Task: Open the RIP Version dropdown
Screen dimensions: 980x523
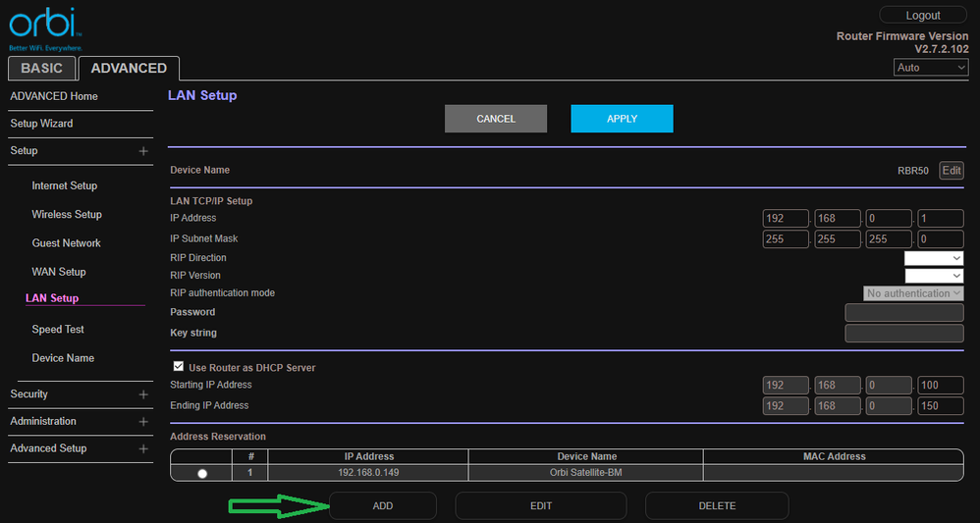Action: click(x=933, y=276)
